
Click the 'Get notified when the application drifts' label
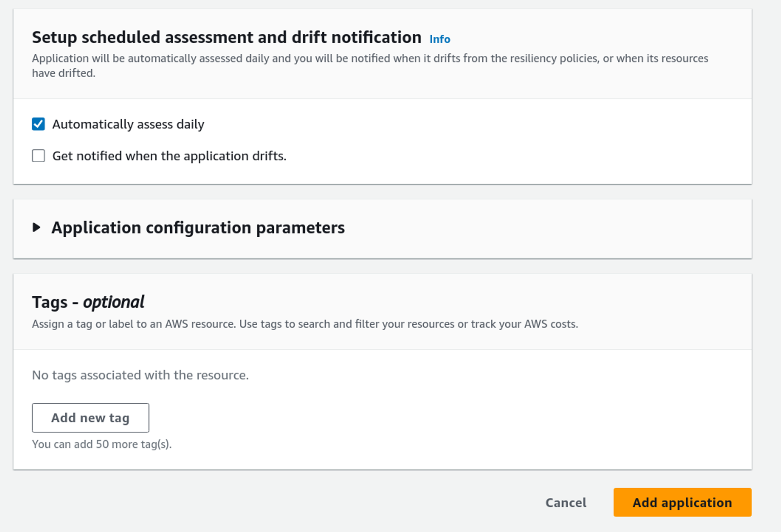pyautogui.click(x=169, y=156)
